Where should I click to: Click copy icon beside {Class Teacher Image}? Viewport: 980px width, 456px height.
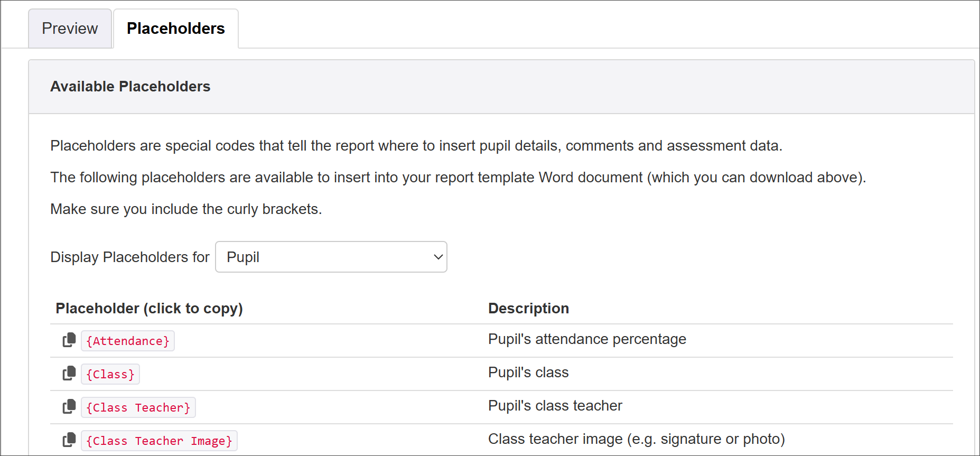[69, 440]
